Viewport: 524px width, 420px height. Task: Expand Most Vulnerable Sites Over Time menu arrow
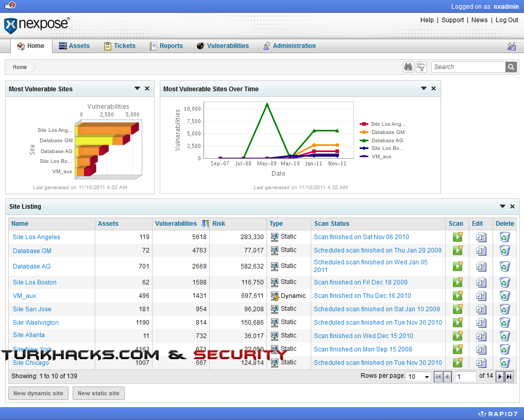[x=424, y=89]
